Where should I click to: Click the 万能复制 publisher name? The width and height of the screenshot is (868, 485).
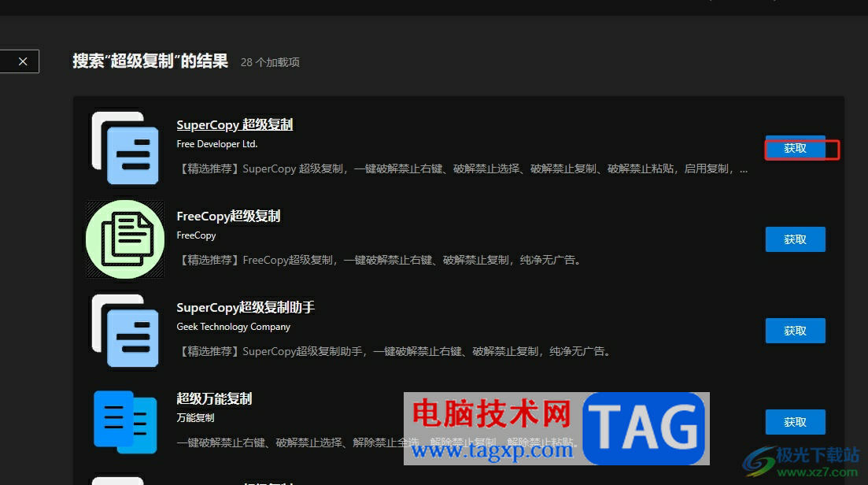(x=195, y=417)
